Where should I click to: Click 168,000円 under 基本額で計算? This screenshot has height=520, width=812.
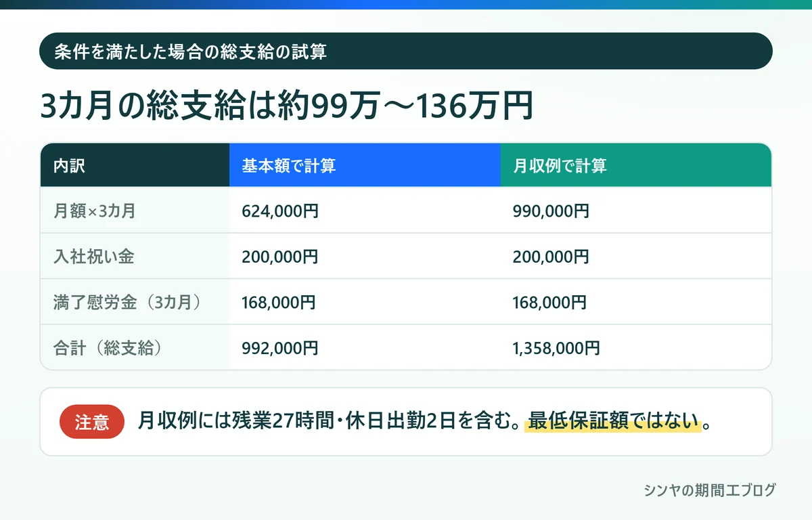tap(278, 302)
